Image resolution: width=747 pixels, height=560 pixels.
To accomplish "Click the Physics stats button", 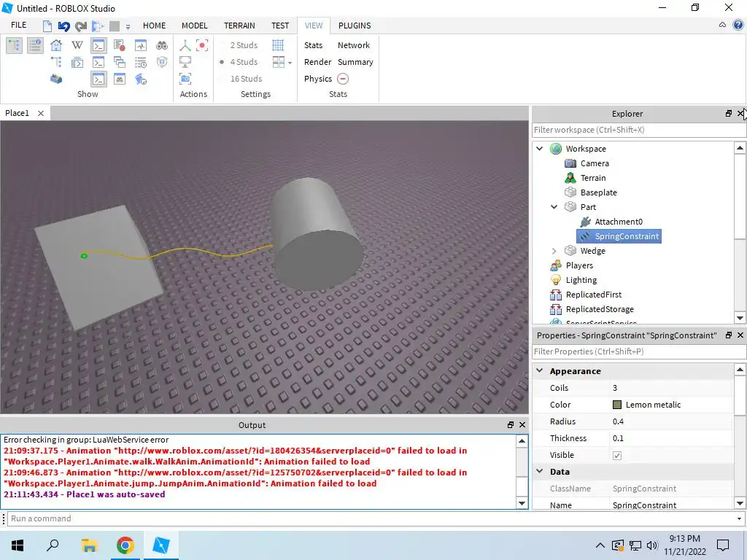I will (x=318, y=79).
